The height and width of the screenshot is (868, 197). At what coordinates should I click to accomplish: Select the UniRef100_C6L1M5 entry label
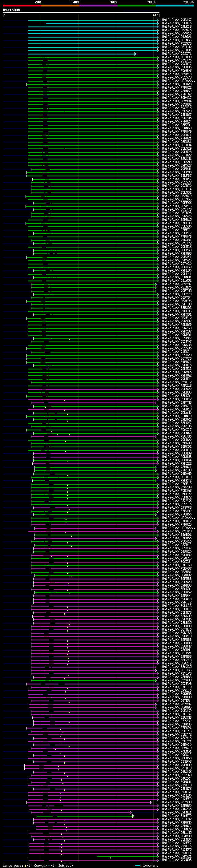coord(176,833)
